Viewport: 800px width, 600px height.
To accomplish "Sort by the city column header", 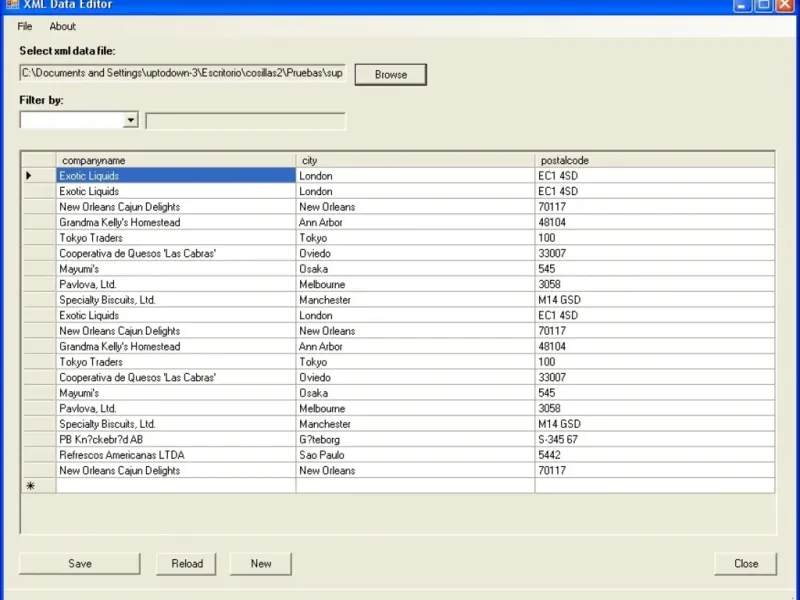I will coord(415,160).
